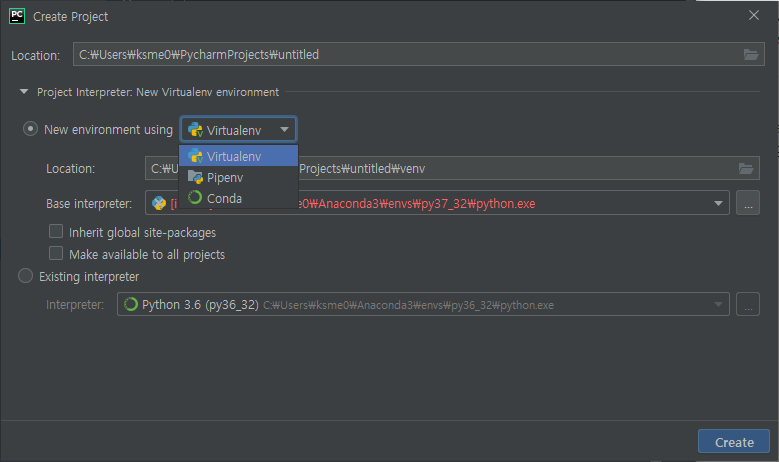Expand the existing Interpreter dropdown arrow
This screenshot has width=779, height=462.
718,305
